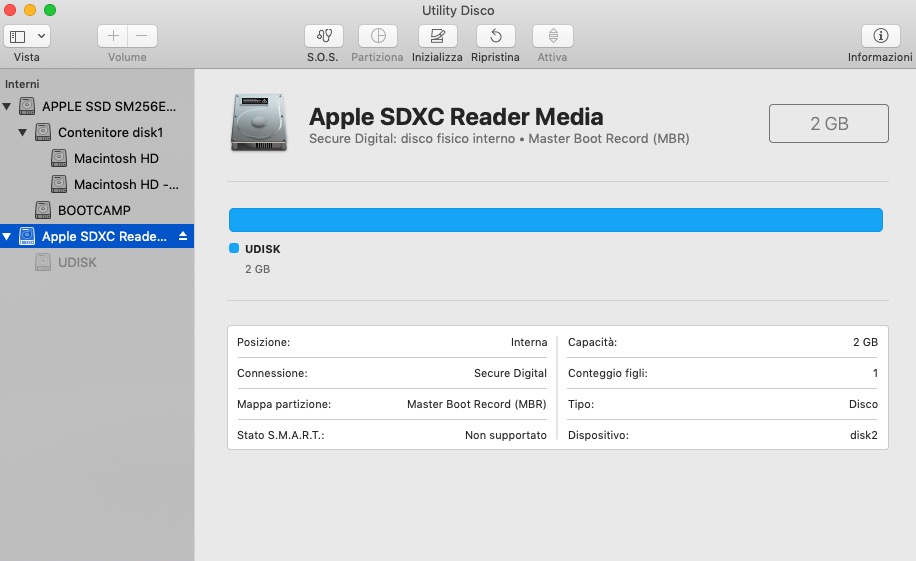This screenshot has width=916, height=561.
Task: Click the Posizione value Interna
Action: (529, 342)
